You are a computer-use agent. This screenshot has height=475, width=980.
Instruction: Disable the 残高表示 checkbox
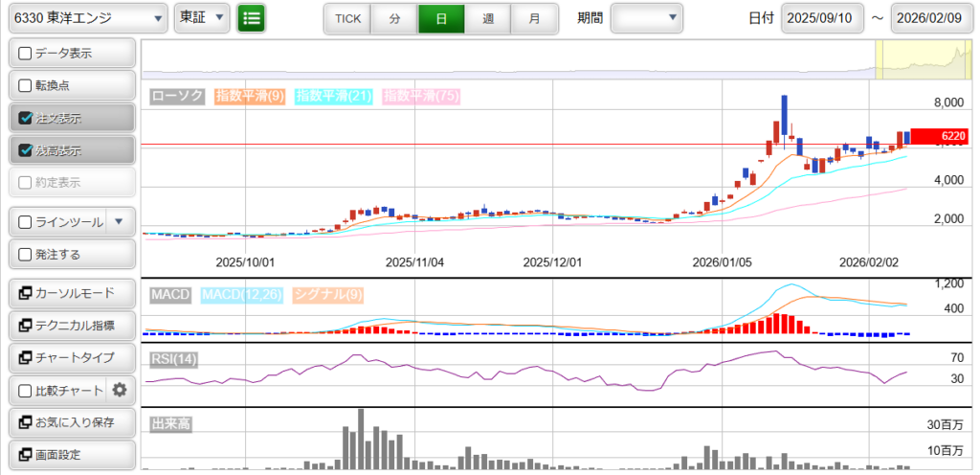point(26,150)
